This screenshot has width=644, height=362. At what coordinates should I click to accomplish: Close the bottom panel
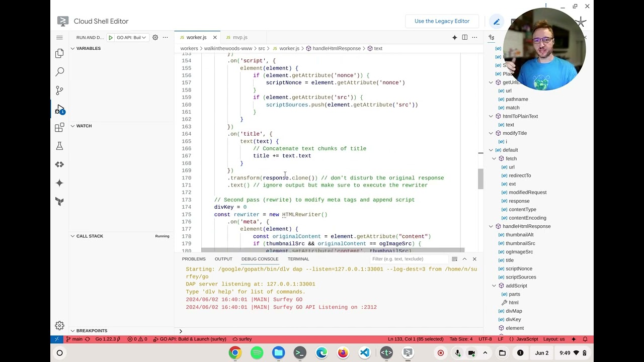pyautogui.click(x=474, y=259)
